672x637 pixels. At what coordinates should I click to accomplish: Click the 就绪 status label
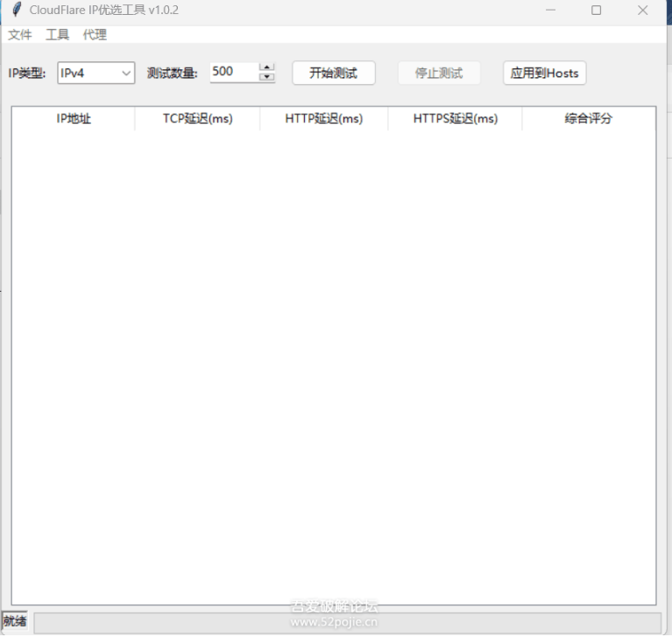15,621
